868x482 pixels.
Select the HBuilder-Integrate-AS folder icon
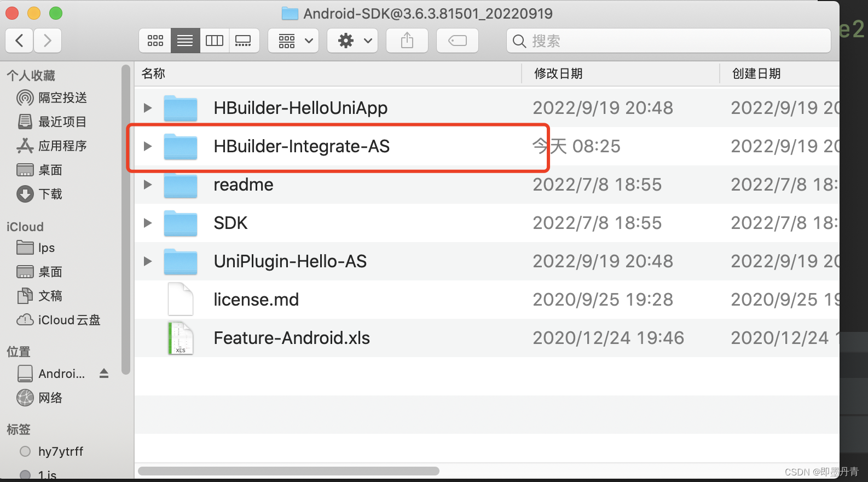pos(181,146)
